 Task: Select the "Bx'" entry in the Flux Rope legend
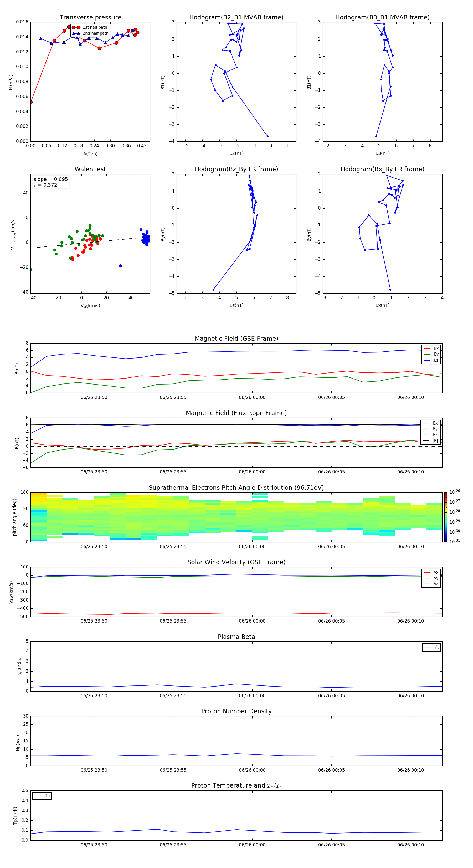click(431, 423)
